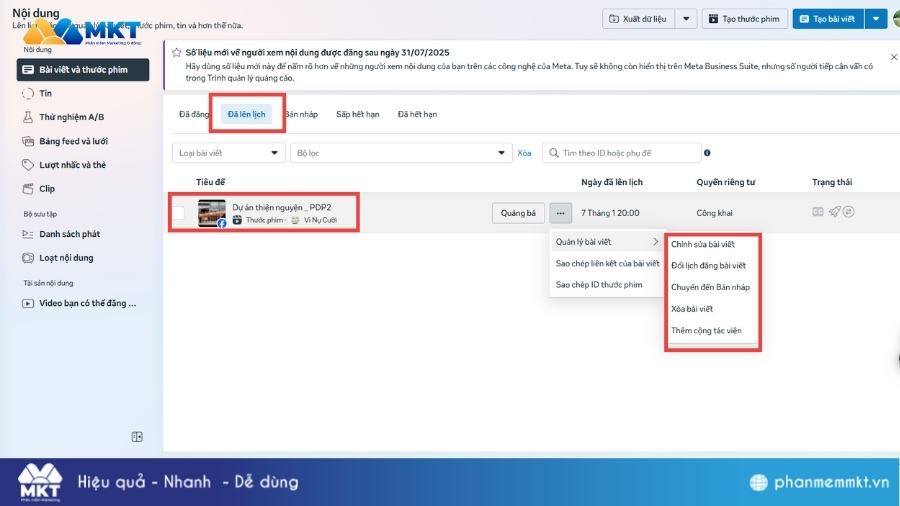
Task: Click the Bảng feed và lưới icon
Action: [x=28, y=141]
